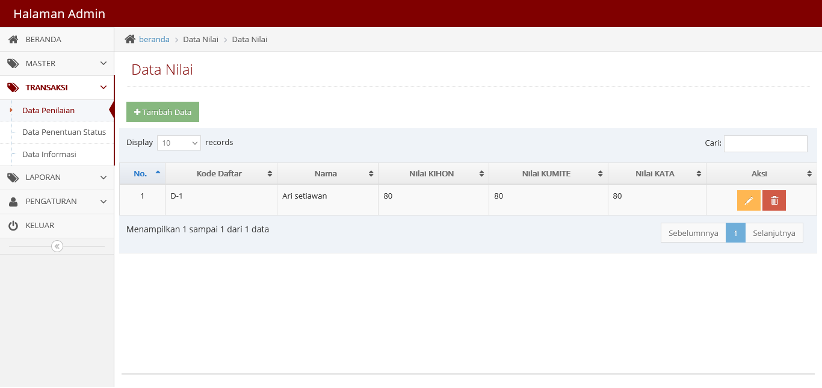
Task: Click the home icon in breadcrumb
Action: click(x=129, y=39)
